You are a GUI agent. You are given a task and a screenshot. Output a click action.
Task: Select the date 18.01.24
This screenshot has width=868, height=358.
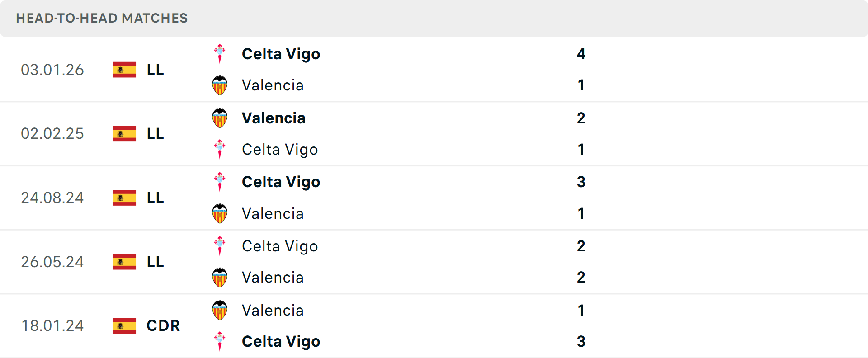coord(52,325)
